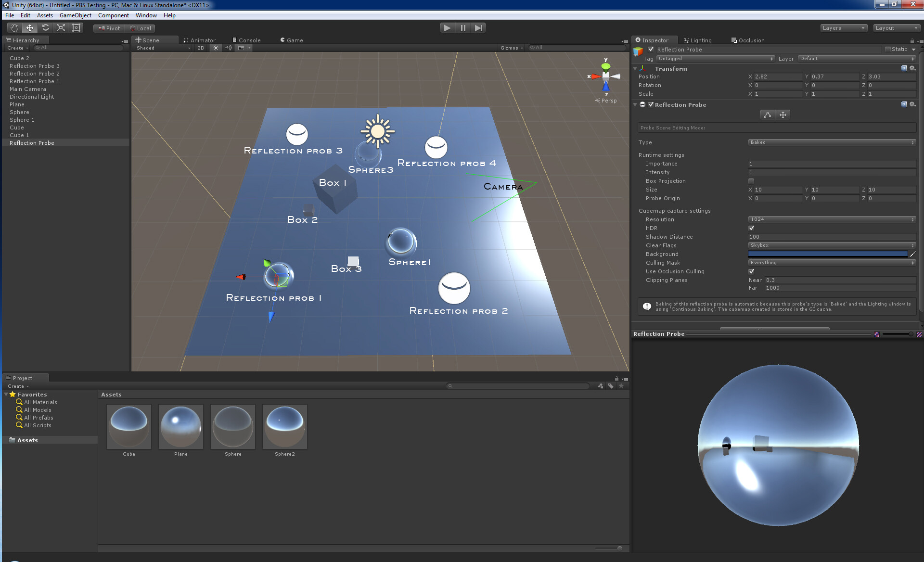The height and width of the screenshot is (562, 924).
Task: Uncheck the HDR checkbox
Action: (751, 228)
